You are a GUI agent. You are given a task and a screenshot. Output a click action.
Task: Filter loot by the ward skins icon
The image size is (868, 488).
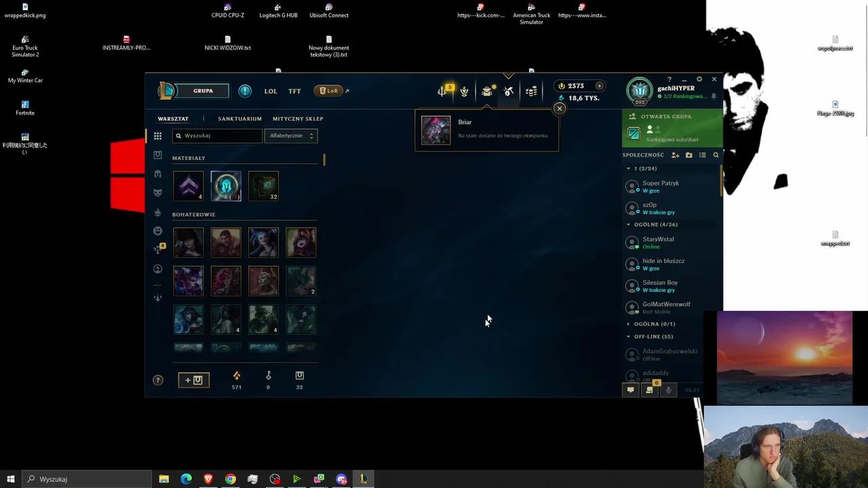click(157, 212)
